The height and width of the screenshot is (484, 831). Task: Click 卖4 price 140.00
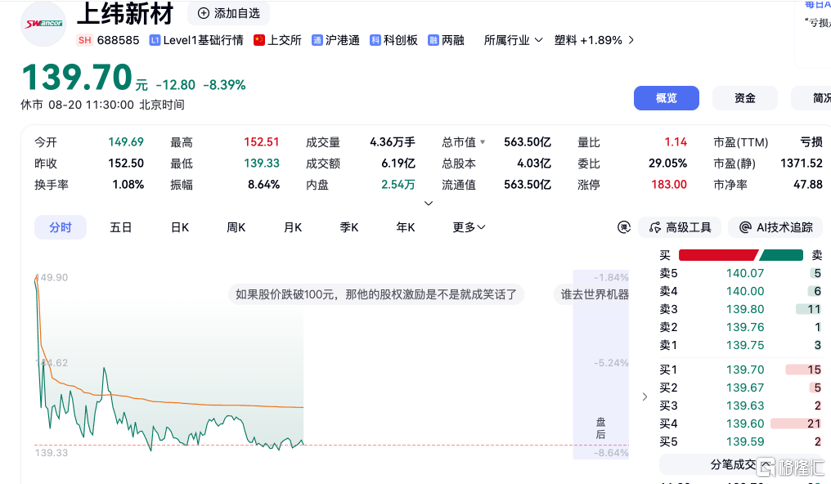[745, 292]
